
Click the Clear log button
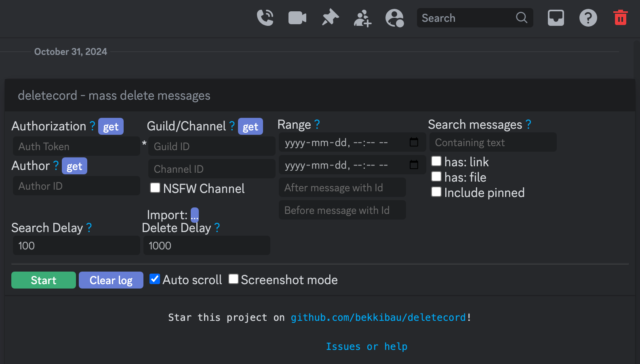[111, 280]
